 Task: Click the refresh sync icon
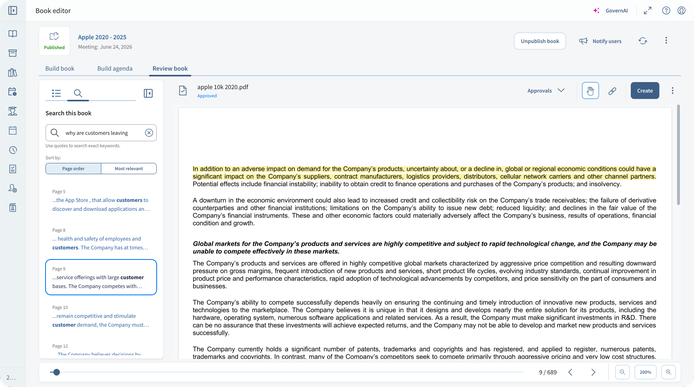point(643,41)
